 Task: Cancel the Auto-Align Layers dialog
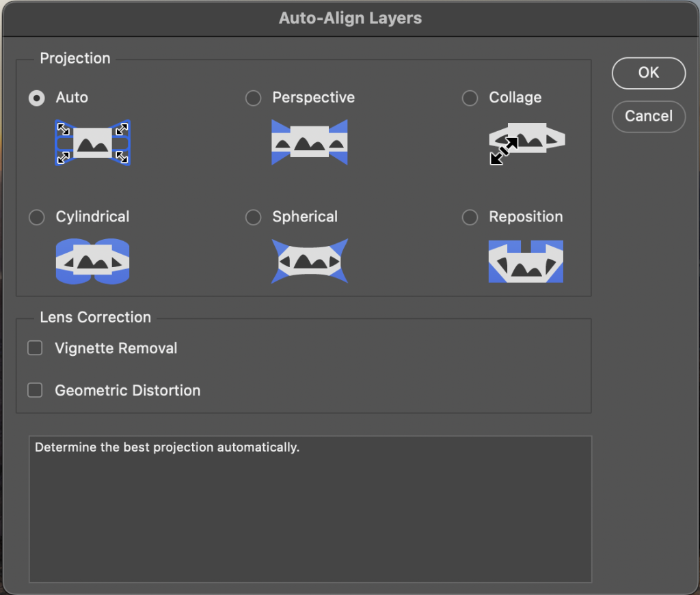tap(648, 115)
